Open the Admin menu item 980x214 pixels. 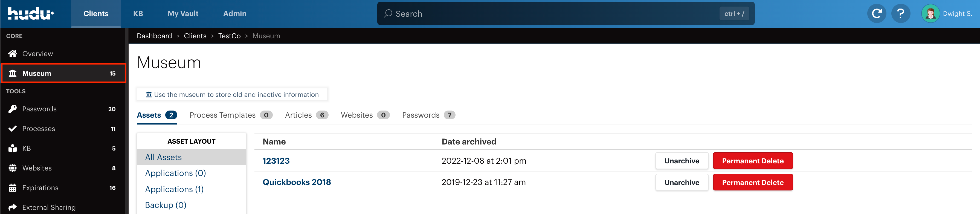coord(235,14)
